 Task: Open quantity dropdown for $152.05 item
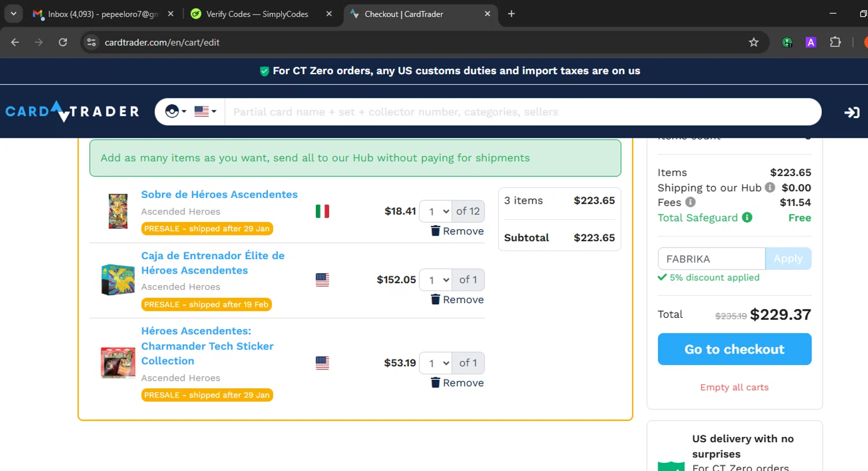pyautogui.click(x=436, y=280)
